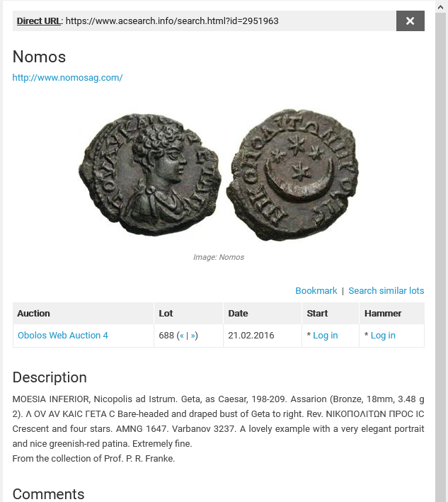The image size is (448, 502).
Task: Go to previous lot arrow «
Action: (182, 336)
